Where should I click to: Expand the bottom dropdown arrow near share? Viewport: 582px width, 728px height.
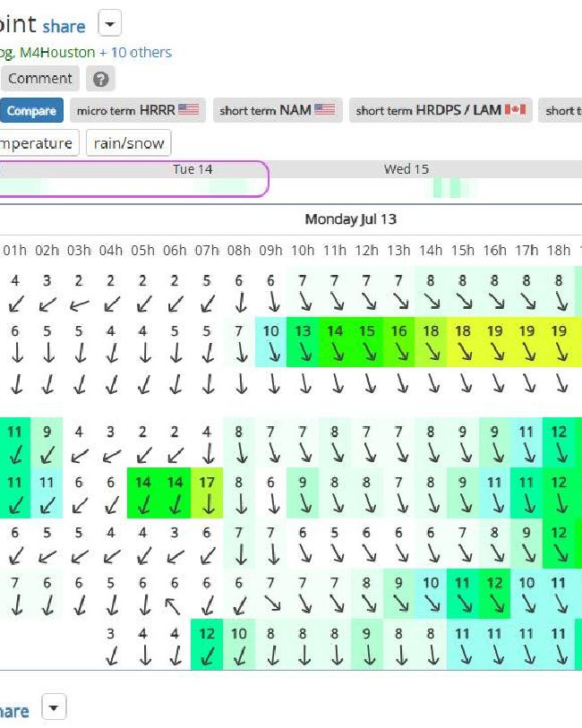click(54, 707)
